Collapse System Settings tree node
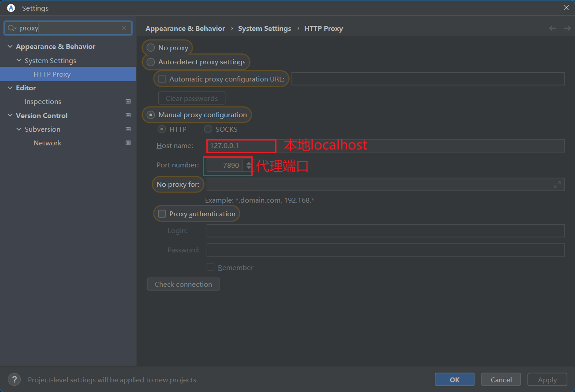The width and height of the screenshot is (575, 392). [x=19, y=60]
